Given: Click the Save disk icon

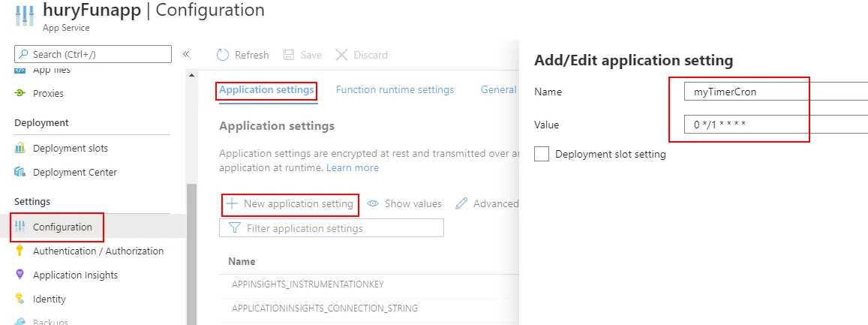Looking at the screenshot, I should [x=289, y=55].
